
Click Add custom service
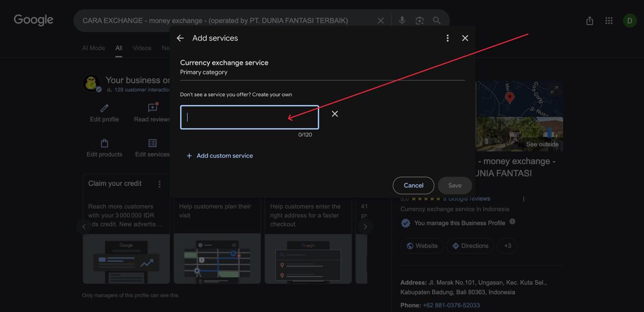219,155
